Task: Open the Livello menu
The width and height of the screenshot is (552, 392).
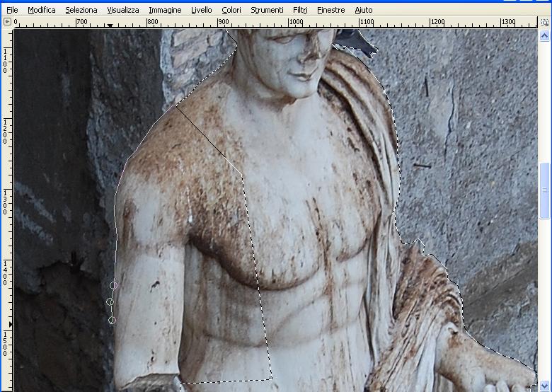Action: click(x=202, y=10)
